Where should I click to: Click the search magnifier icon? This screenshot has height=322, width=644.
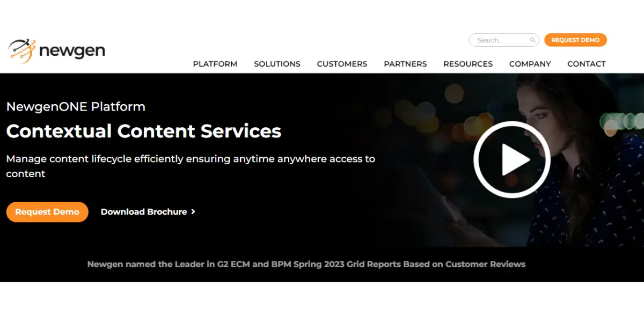(x=532, y=40)
